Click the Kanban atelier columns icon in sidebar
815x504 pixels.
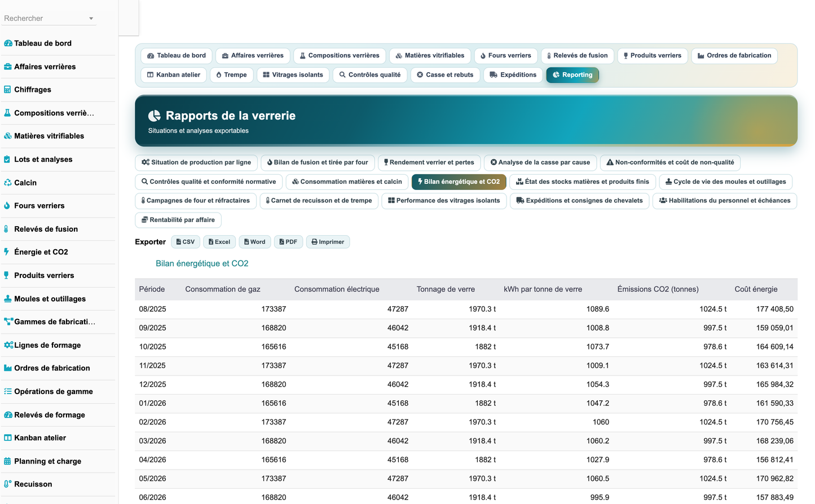(x=8, y=437)
